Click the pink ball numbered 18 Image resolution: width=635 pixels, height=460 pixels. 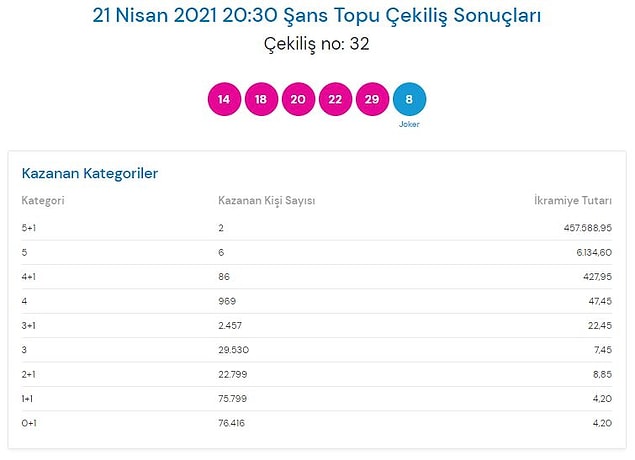[x=261, y=99]
